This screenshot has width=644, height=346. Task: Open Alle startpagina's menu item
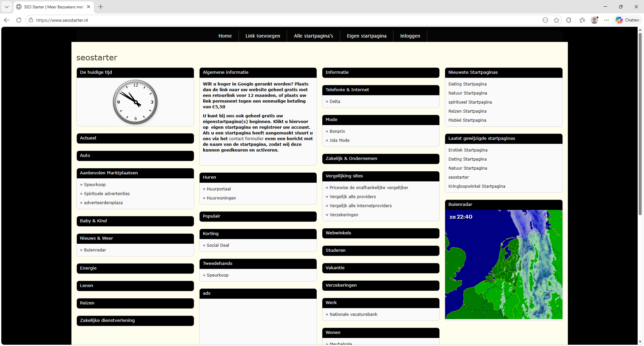pyautogui.click(x=313, y=36)
